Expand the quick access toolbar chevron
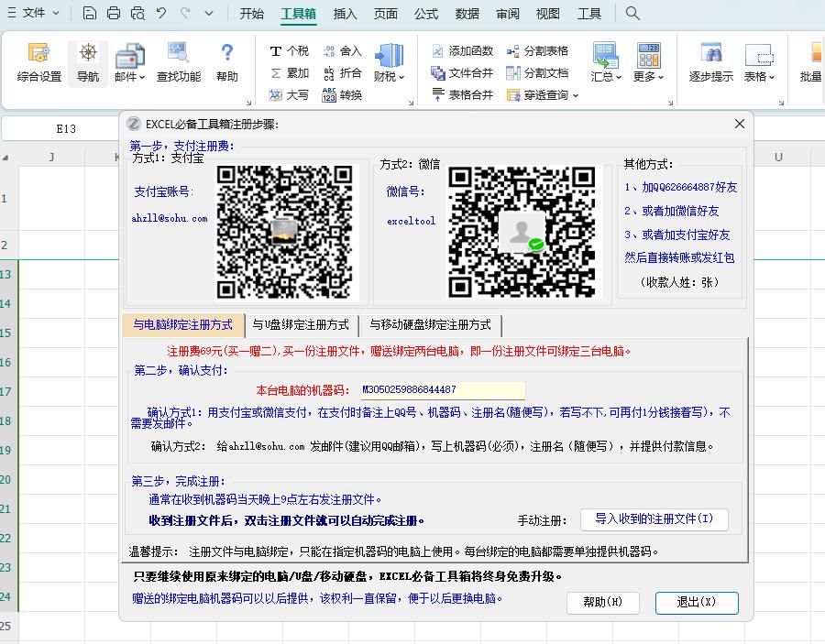 [209, 13]
